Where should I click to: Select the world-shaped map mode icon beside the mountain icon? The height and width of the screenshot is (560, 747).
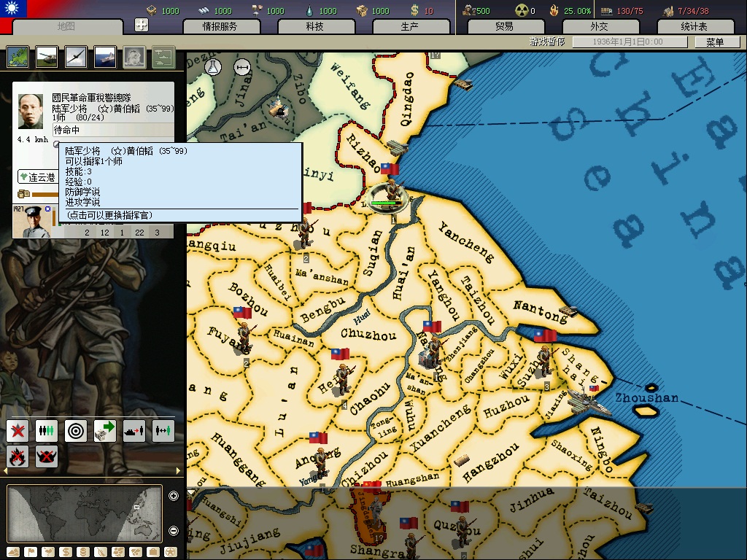click(48, 553)
